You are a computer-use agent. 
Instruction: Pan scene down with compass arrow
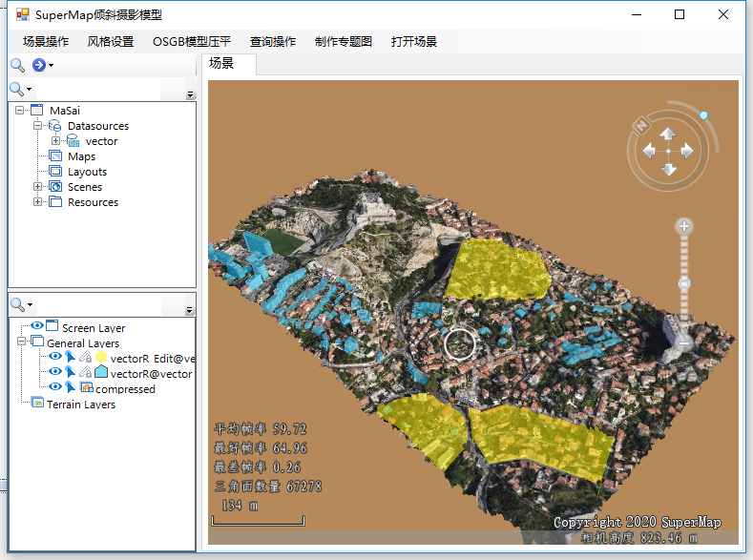[x=668, y=169]
